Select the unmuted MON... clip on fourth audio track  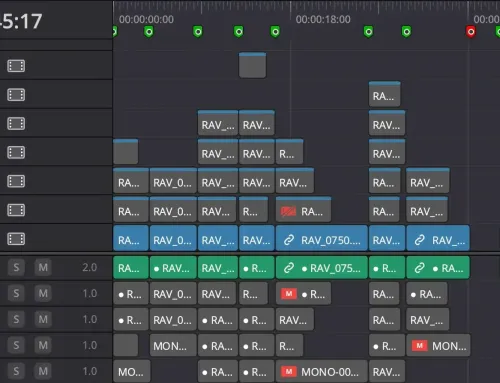[173, 345]
